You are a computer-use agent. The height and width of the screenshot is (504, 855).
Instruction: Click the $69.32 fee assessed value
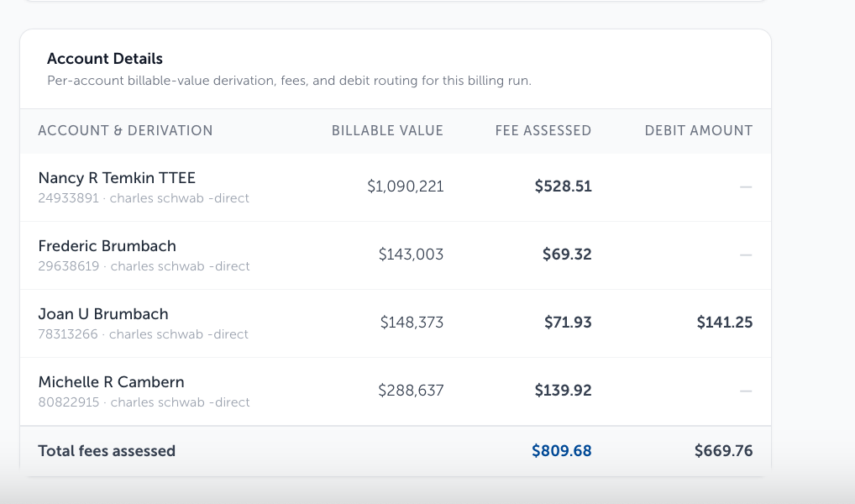(x=567, y=255)
